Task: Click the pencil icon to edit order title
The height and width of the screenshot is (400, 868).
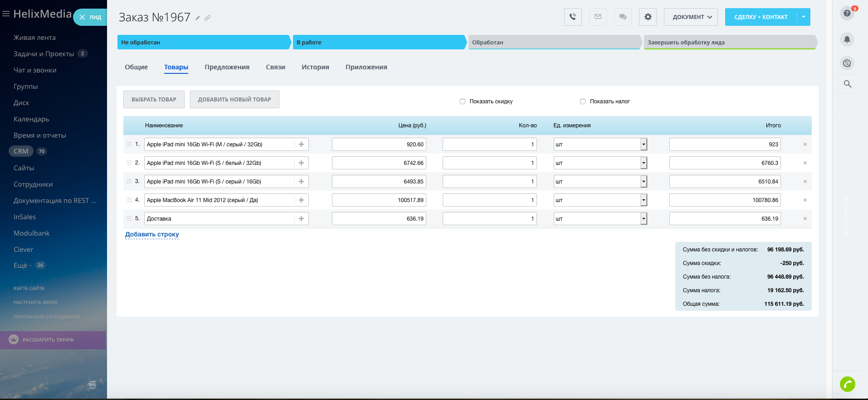Action: click(x=198, y=18)
